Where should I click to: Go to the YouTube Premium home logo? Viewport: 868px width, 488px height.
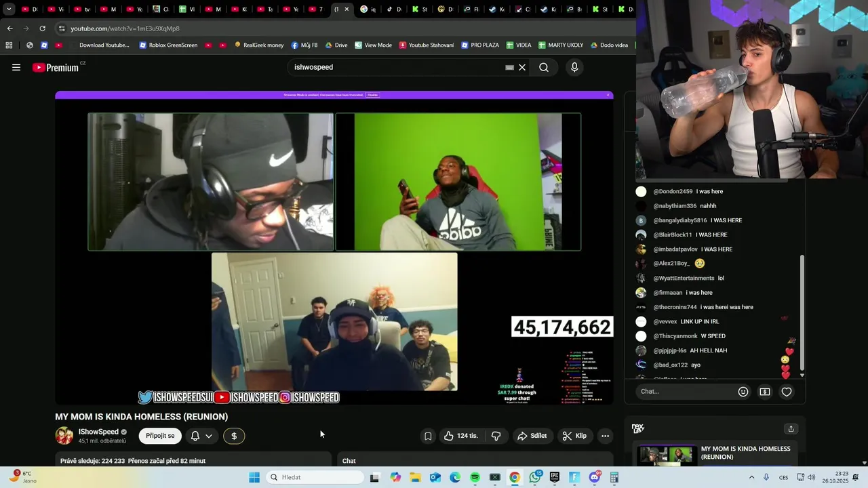[x=56, y=67]
